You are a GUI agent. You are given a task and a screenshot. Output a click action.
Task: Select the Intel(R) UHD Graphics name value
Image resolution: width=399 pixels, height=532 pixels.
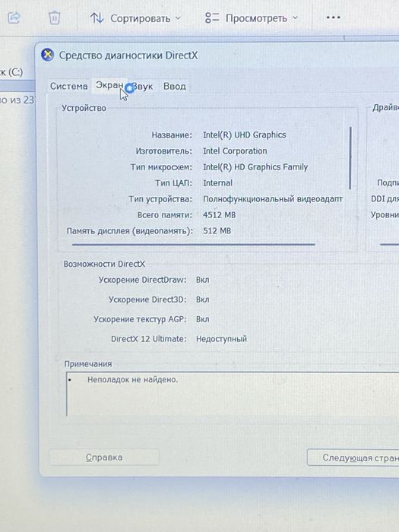tap(244, 135)
